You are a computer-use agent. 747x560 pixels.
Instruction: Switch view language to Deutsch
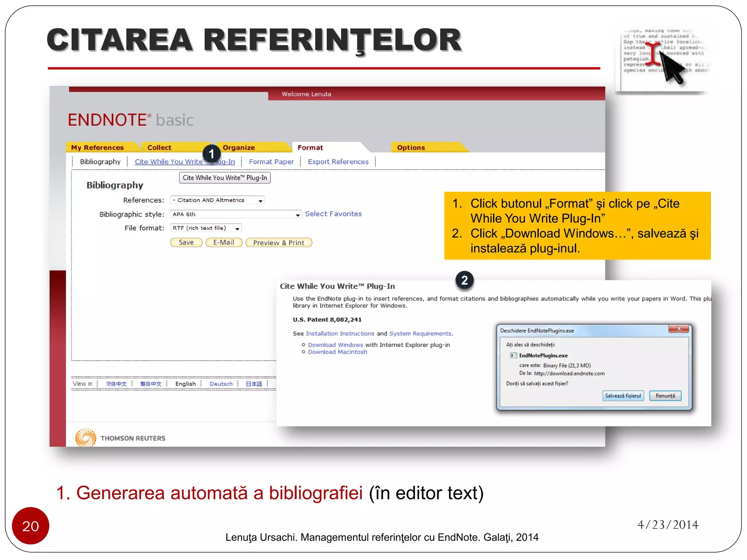click(x=221, y=384)
